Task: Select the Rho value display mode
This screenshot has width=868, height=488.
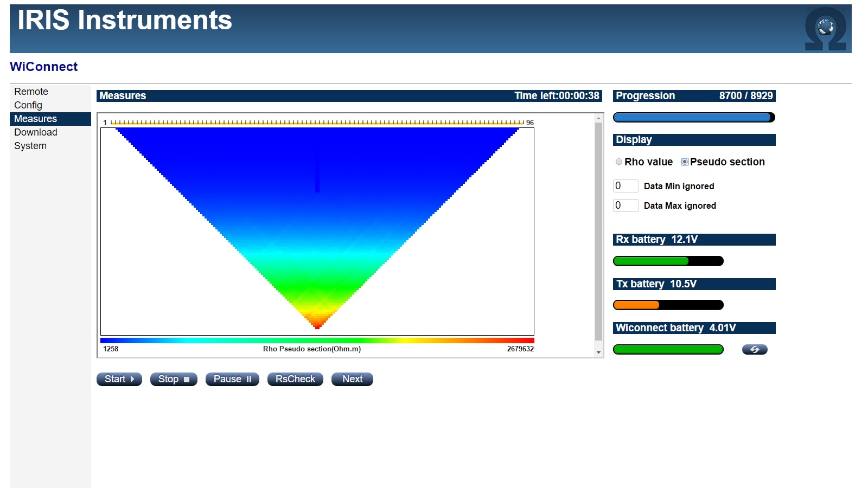Action: 618,162
